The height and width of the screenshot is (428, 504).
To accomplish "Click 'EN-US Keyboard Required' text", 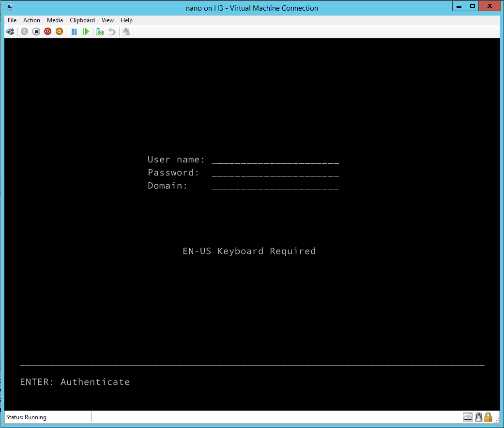I will 249,251.
